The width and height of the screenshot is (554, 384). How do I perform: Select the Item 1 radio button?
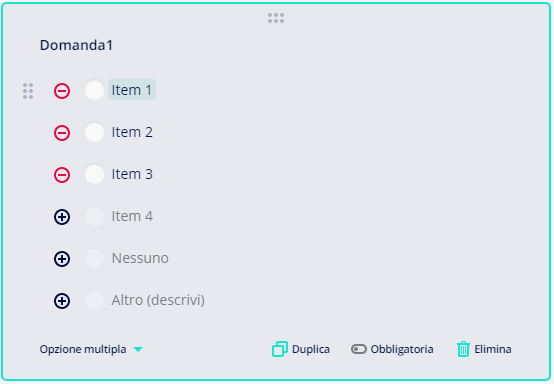(x=94, y=90)
